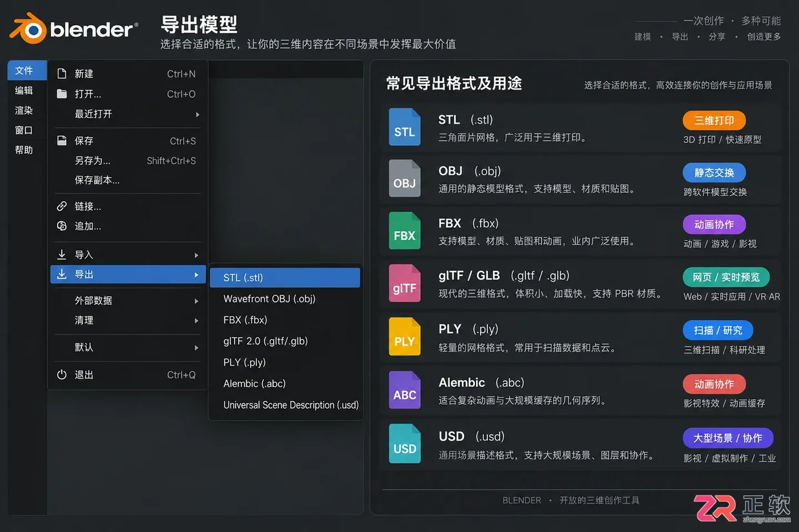799x532 pixels.
Task: Expand the 清理 submenu arrow
Action: coord(196,320)
